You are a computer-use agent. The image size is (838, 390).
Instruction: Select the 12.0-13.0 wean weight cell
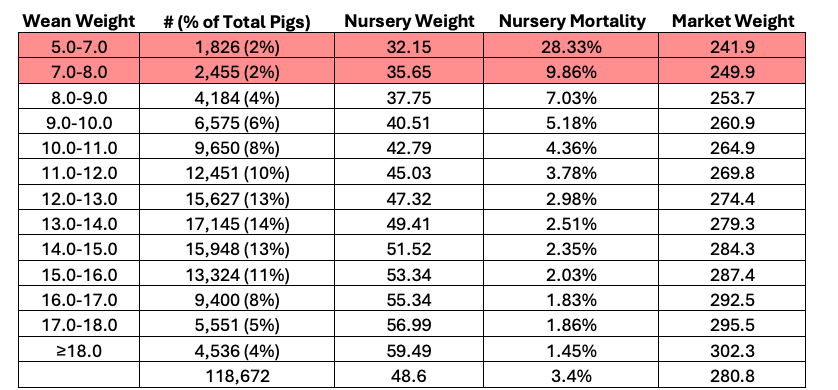coord(79,198)
